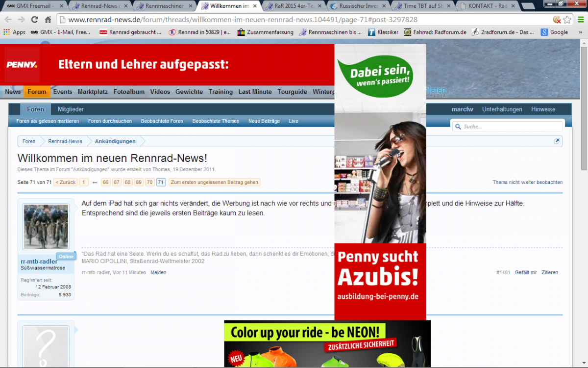
Task: Open Training in the site navigation
Action: click(x=220, y=92)
